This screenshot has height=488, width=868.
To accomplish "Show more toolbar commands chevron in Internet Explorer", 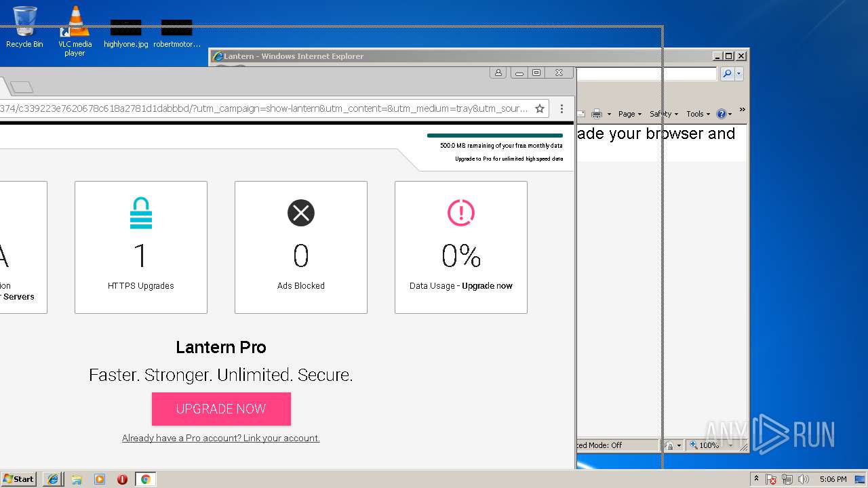I will [x=742, y=110].
